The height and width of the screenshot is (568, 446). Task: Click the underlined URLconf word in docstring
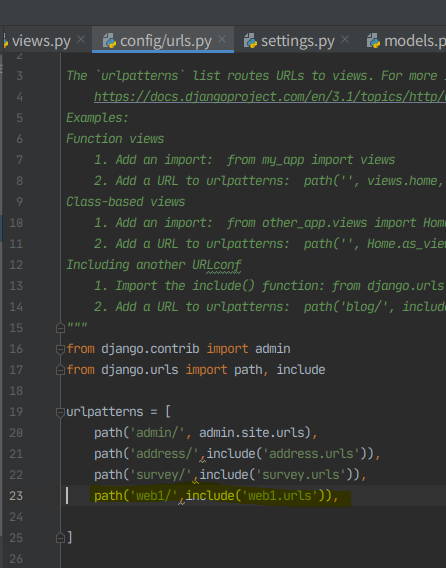click(217, 265)
